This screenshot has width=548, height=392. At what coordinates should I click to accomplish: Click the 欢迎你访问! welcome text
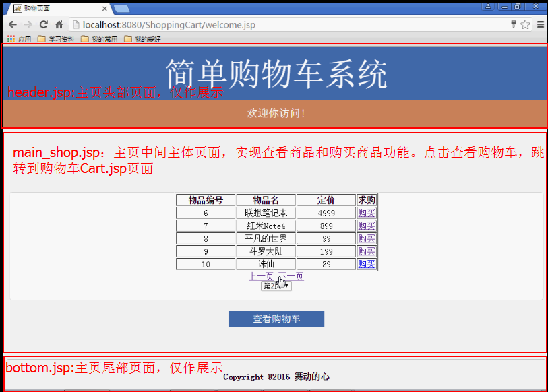276,113
